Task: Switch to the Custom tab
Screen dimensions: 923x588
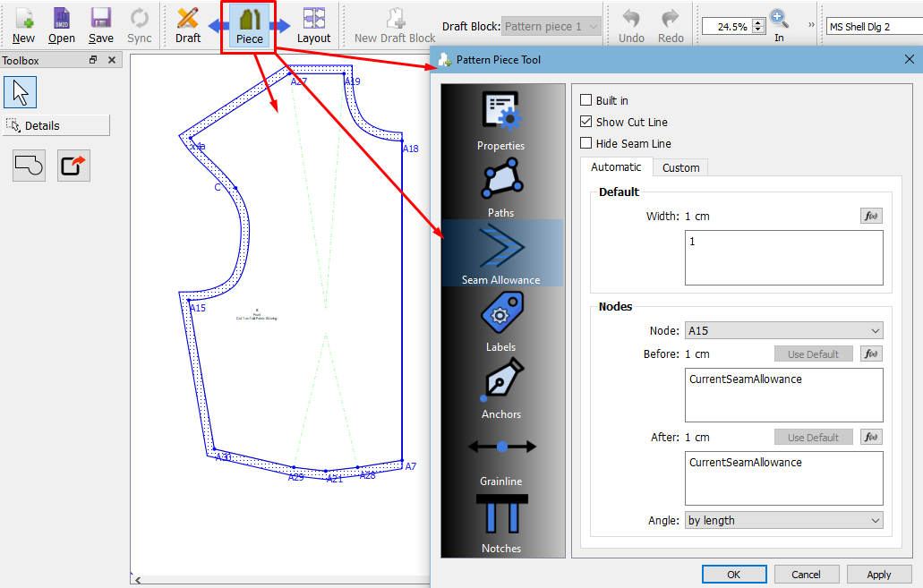Action: (680, 168)
